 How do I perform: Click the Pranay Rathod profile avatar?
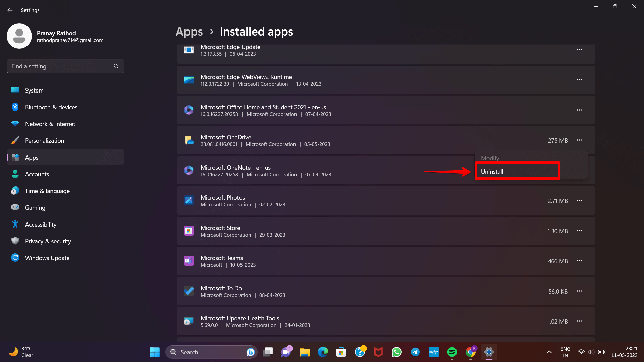tap(19, 36)
